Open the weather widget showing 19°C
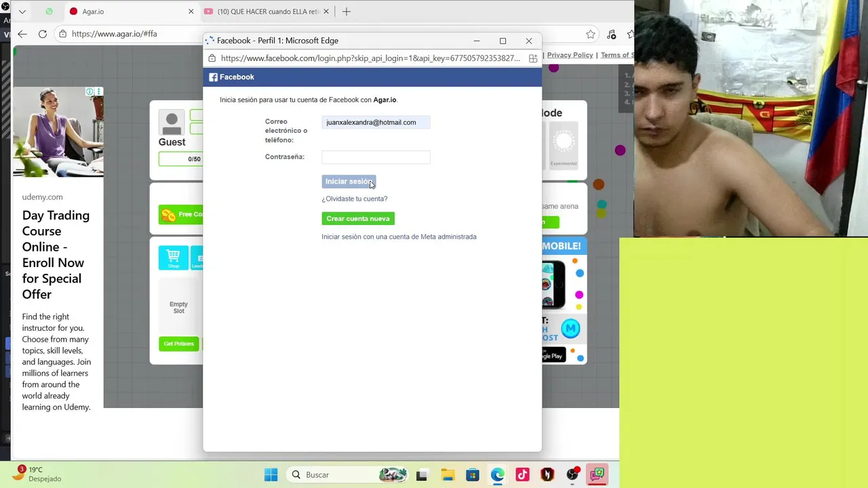 37,474
